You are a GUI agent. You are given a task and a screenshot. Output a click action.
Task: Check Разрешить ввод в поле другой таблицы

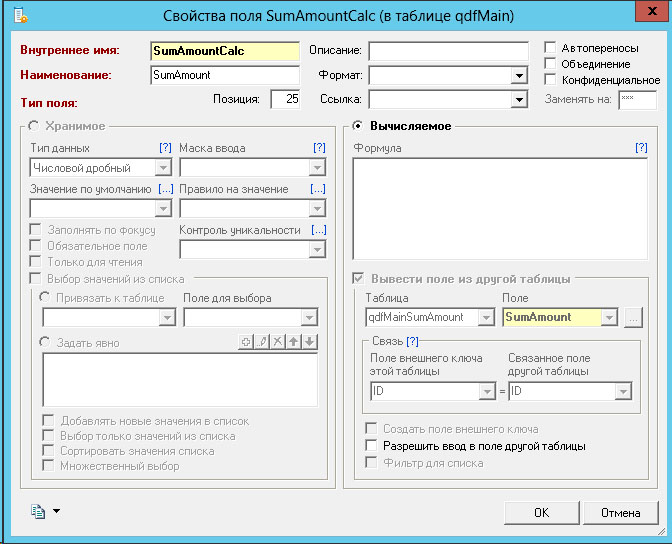[x=374, y=446]
